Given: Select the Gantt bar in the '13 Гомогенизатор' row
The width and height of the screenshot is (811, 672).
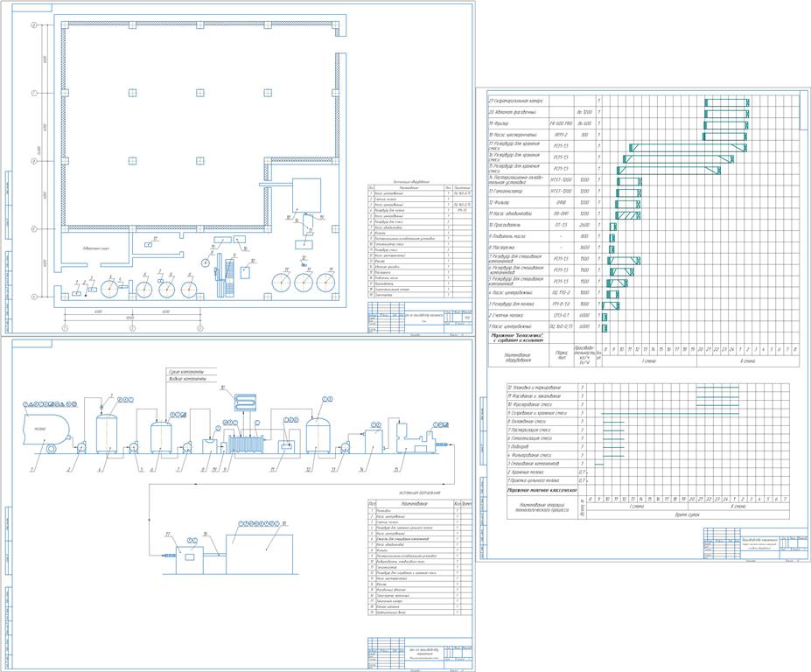Looking at the screenshot, I should (x=628, y=192).
